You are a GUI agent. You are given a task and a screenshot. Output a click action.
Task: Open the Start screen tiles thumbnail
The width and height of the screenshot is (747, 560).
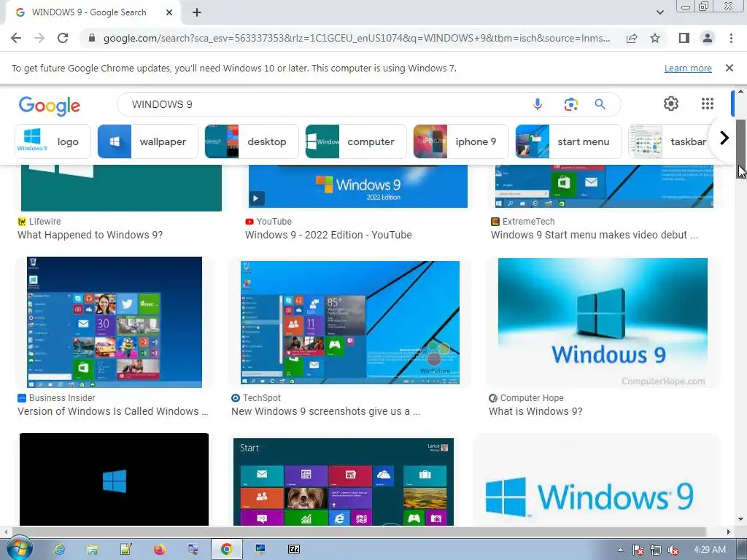click(x=344, y=482)
